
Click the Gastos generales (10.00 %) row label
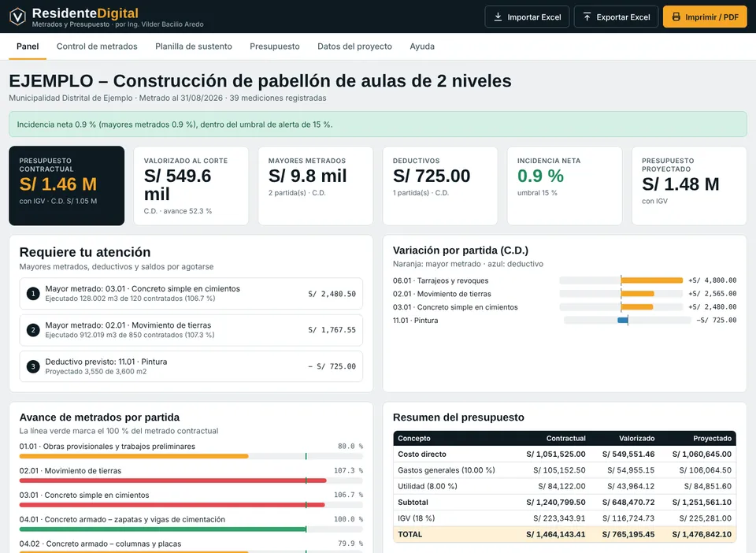tap(447, 470)
